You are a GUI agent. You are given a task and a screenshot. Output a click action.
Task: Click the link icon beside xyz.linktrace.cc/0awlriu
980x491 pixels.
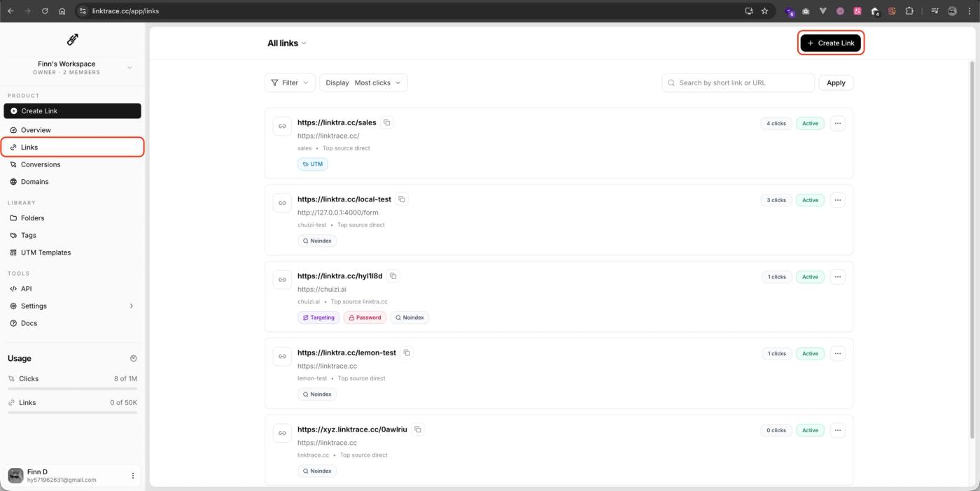282,433
